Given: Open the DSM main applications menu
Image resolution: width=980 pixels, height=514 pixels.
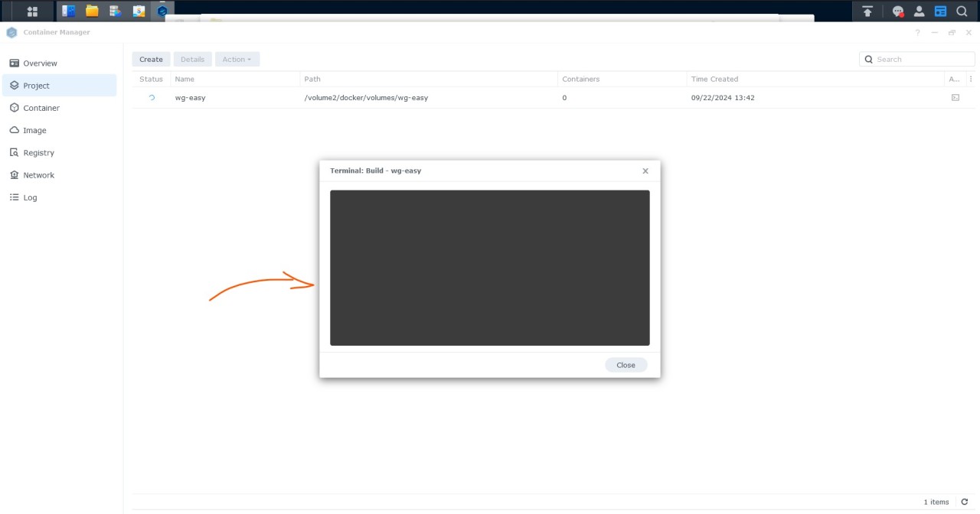Looking at the screenshot, I should click(x=32, y=11).
